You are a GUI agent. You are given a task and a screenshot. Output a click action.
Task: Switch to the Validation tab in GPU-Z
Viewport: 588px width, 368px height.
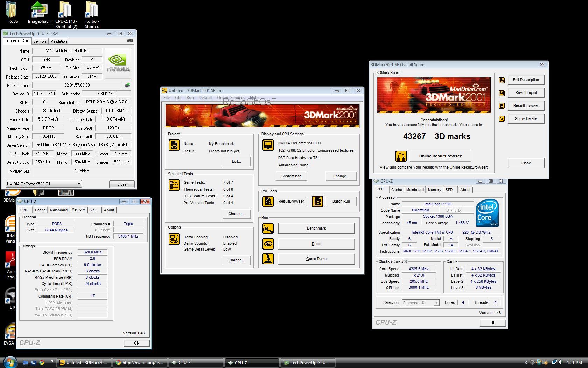coord(59,41)
